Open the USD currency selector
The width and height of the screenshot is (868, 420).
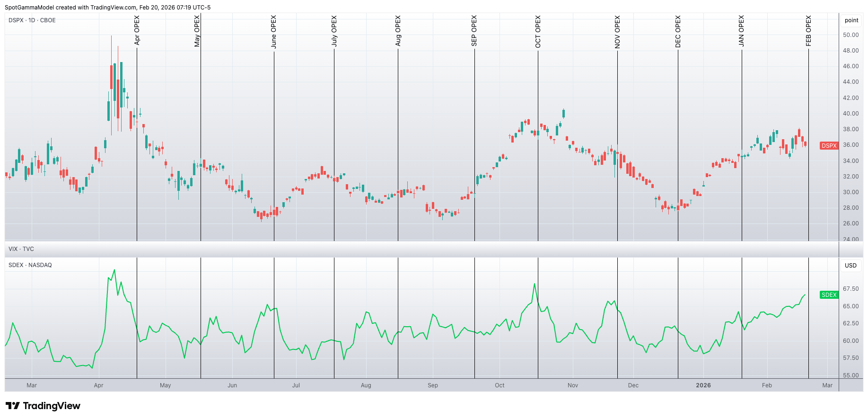pyautogui.click(x=850, y=266)
